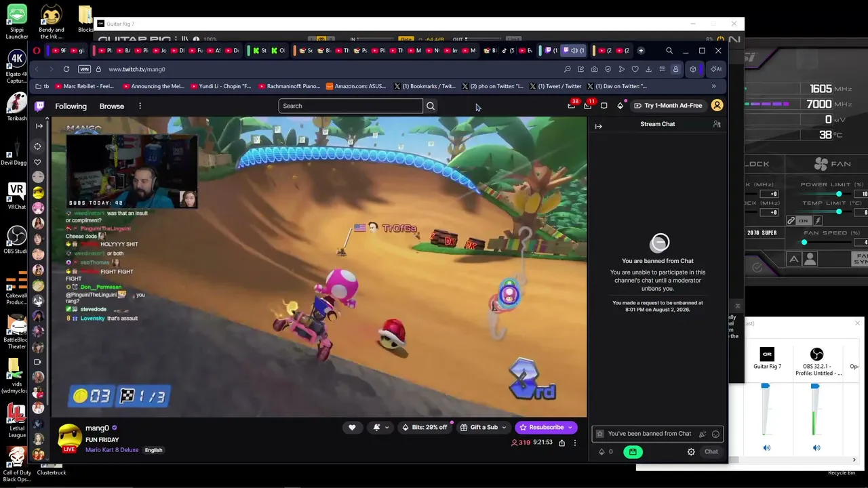The height and width of the screenshot is (488, 868).
Task: Open the green channel points reward button
Action: pyautogui.click(x=633, y=451)
